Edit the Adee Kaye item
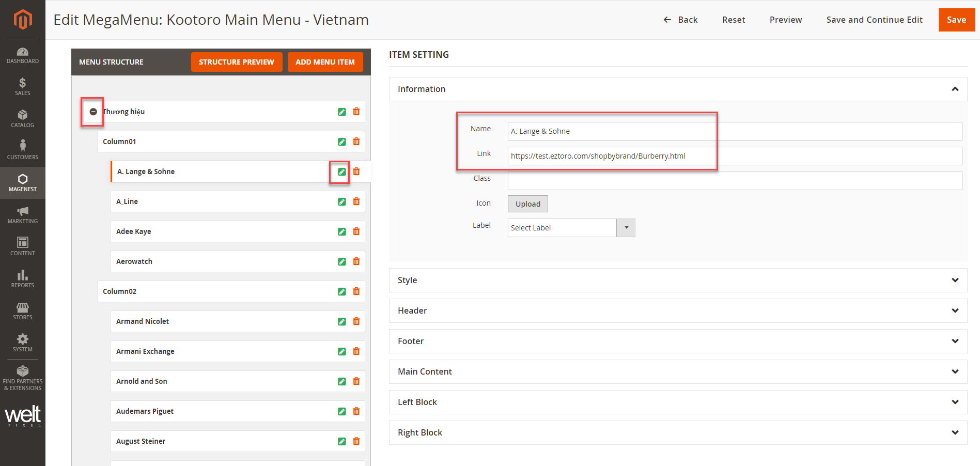Screen dimensions: 980x466 342,231
